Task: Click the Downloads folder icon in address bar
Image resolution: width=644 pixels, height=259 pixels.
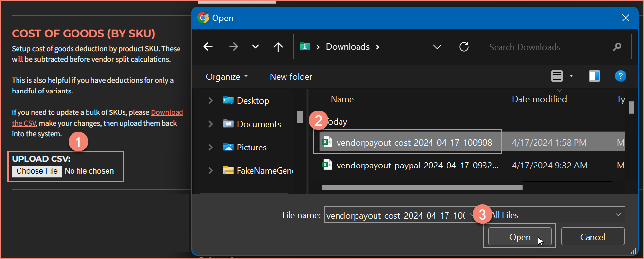Action: pyautogui.click(x=305, y=47)
